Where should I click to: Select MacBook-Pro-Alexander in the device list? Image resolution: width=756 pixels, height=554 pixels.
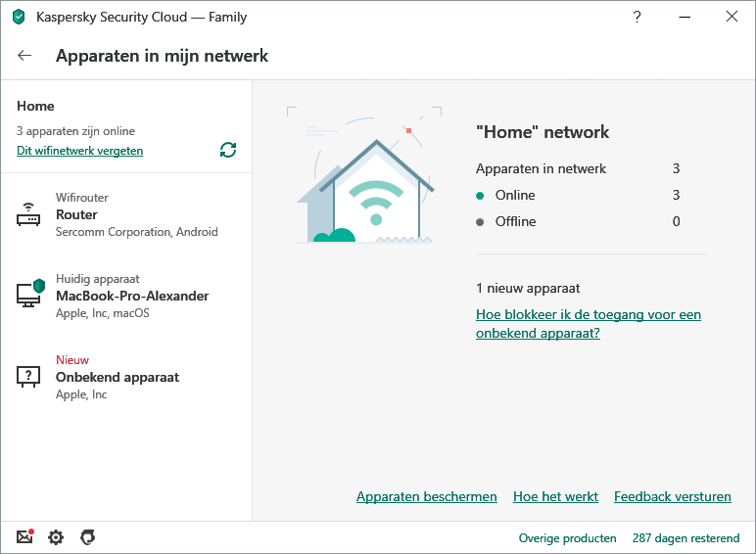[x=132, y=296]
